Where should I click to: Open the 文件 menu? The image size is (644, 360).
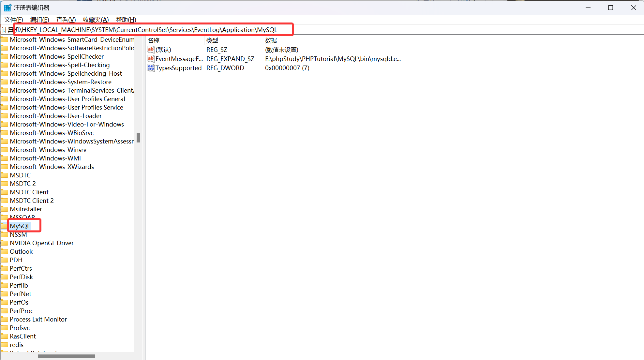[13, 20]
